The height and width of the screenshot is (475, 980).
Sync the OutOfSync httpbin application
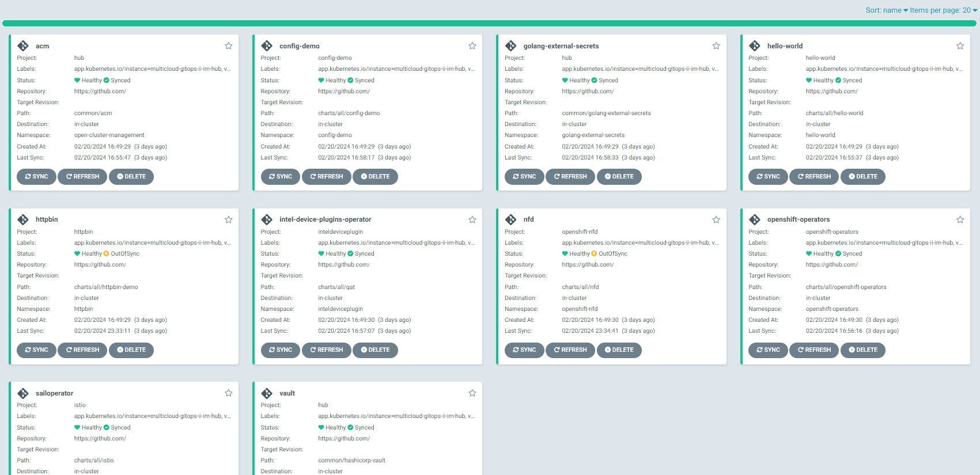pos(36,350)
